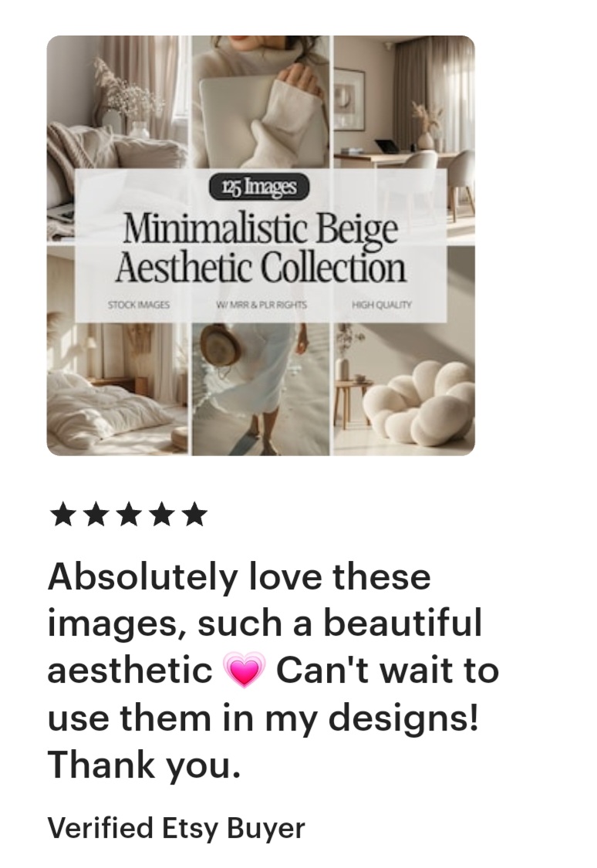
Task: Open the white duvet bed photo
Action: [118, 389]
